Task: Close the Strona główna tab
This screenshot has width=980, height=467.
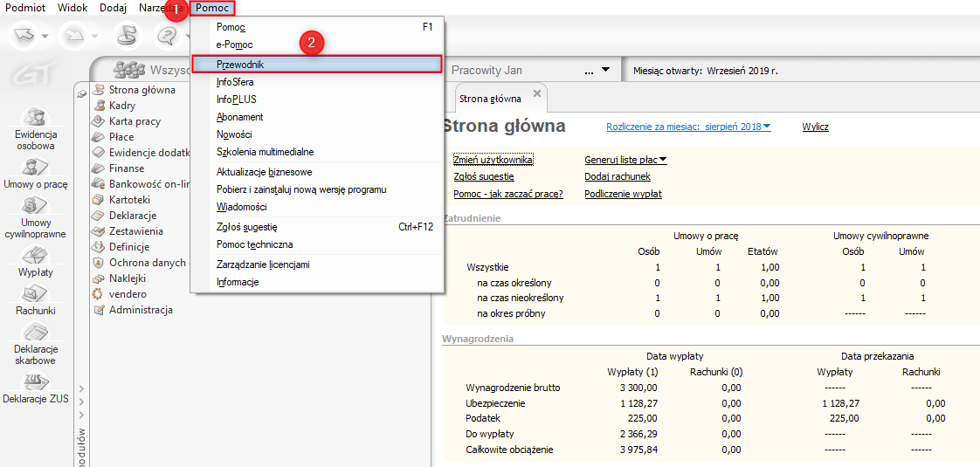Action: [537, 93]
